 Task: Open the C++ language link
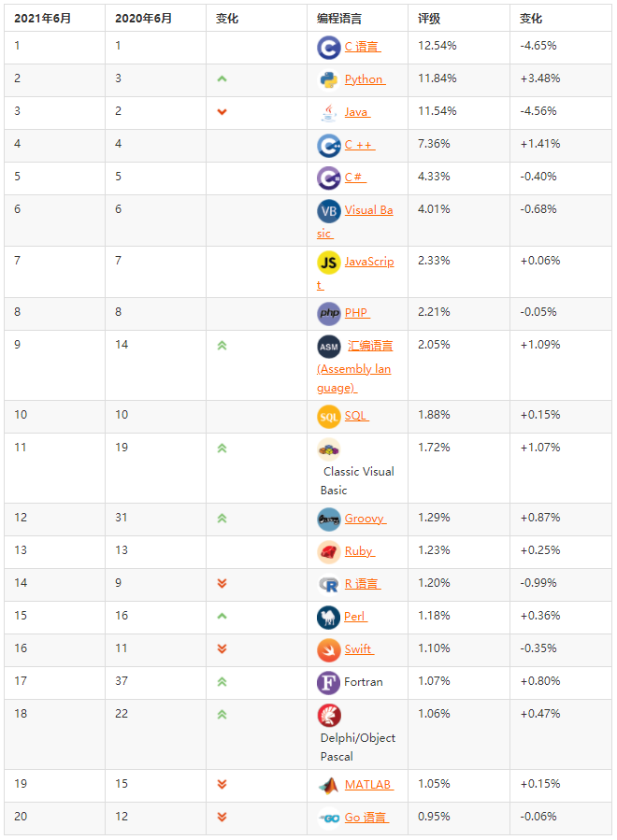point(359,145)
